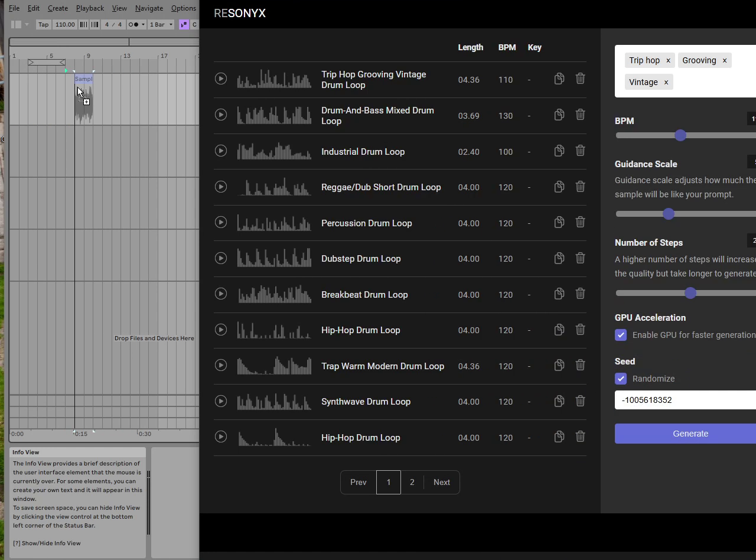
Task: Delete the Breakbeat Drum Loop
Action: (580, 294)
